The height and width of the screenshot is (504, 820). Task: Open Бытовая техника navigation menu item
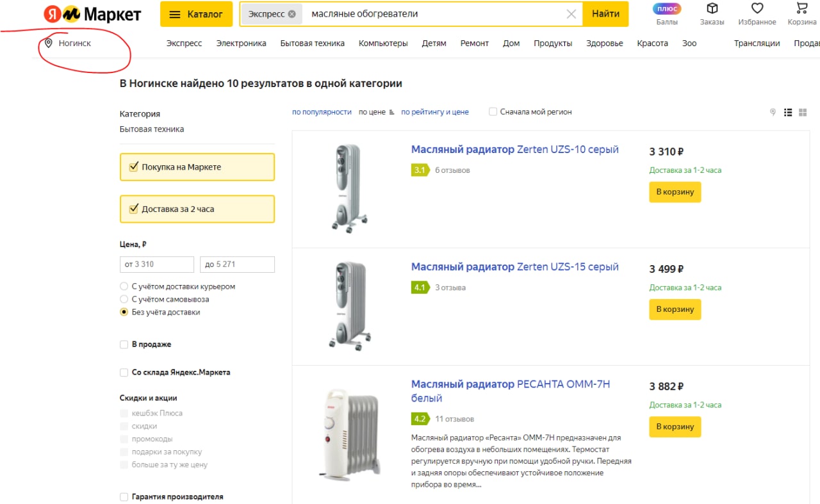point(312,44)
